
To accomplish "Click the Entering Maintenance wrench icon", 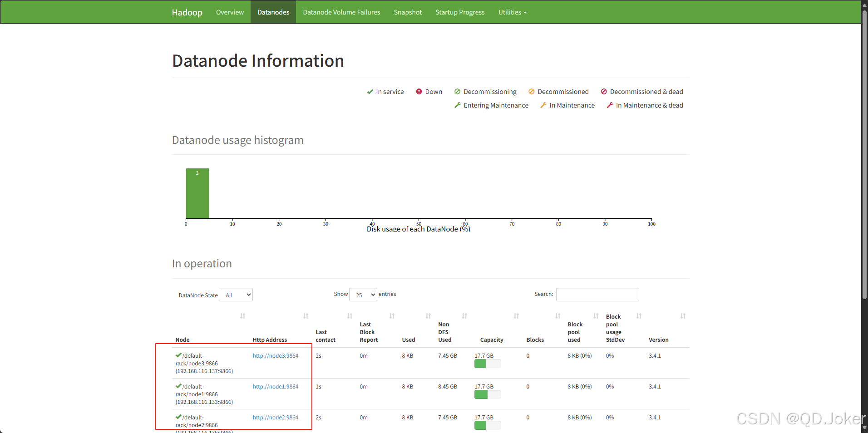I will point(458,105).
